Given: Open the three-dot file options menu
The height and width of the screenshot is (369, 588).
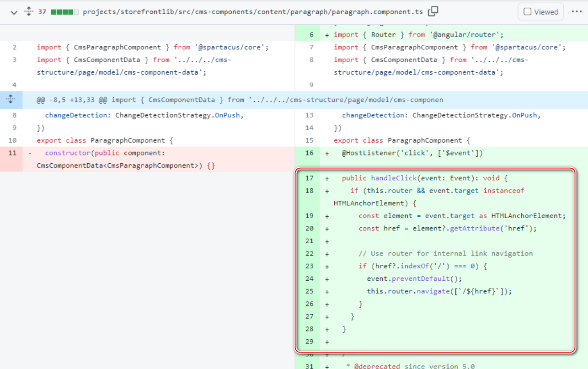Looking at the screenshot, I should tap(577, 12).
